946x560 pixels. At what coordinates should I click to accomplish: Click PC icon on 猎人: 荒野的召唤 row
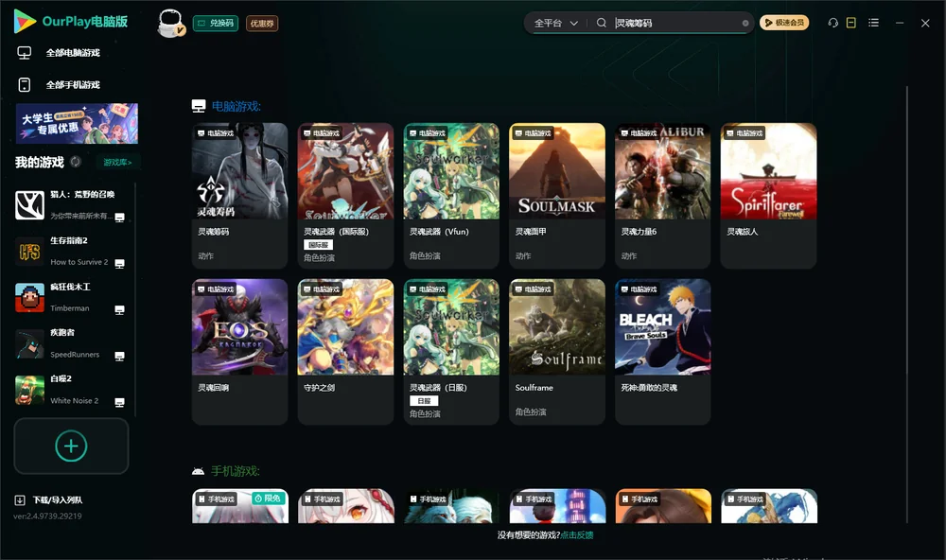pos(119,218)
